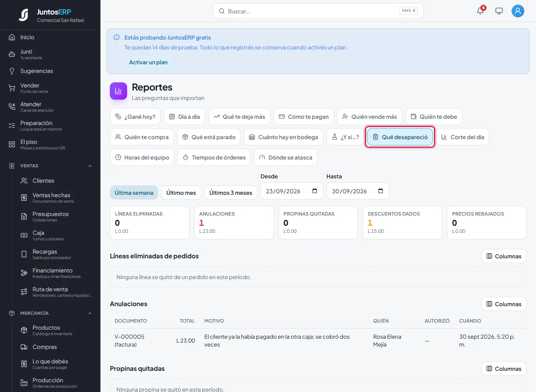Open El piso sidebar item

click(x=50, y=144)
